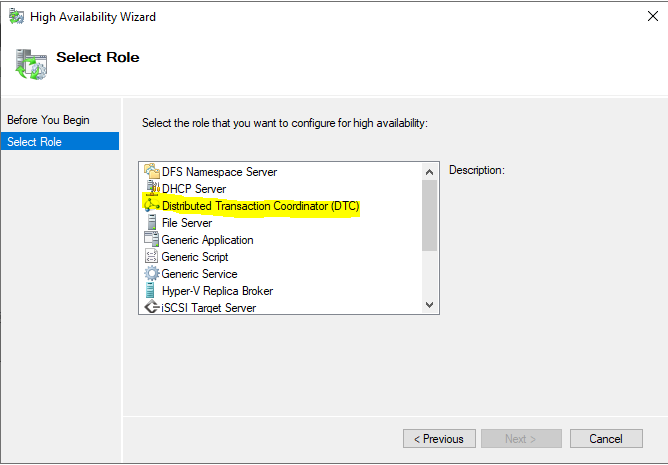Screen dimensions: 668x465
Task: Click the Next button
Action: click(x=521, y=439)
